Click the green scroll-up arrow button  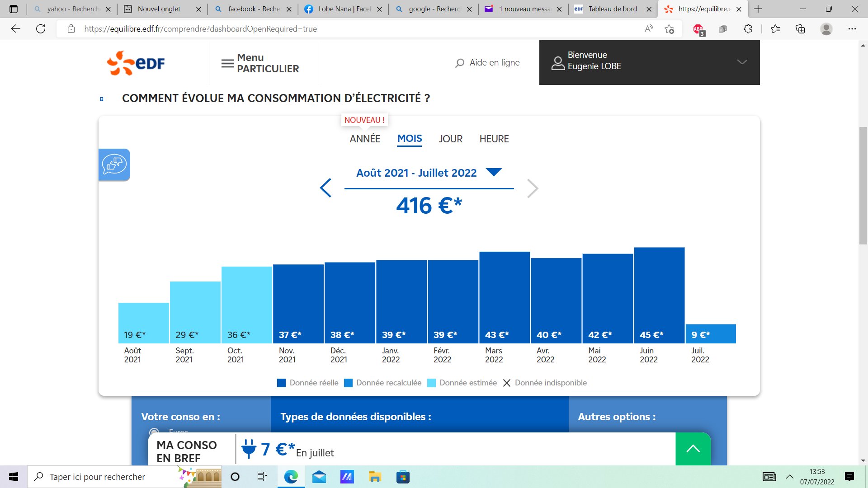pyautogui.click(x=693, y=449)
